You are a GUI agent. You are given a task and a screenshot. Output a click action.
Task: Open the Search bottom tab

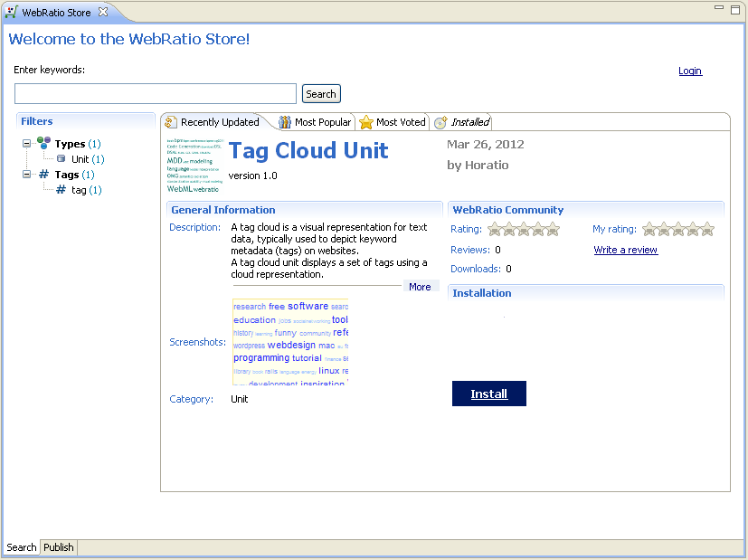coord(22,547)
